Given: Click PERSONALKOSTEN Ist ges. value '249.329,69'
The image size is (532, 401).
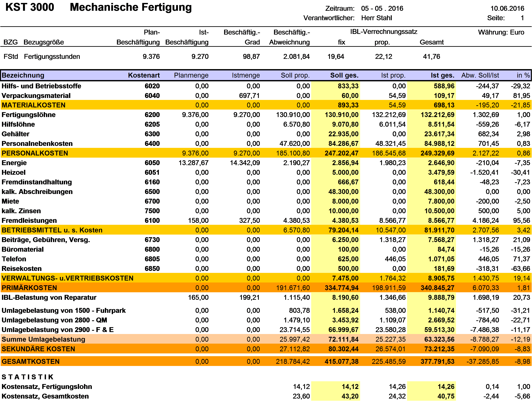Looking at the screenshot, I should coord(437,153).
